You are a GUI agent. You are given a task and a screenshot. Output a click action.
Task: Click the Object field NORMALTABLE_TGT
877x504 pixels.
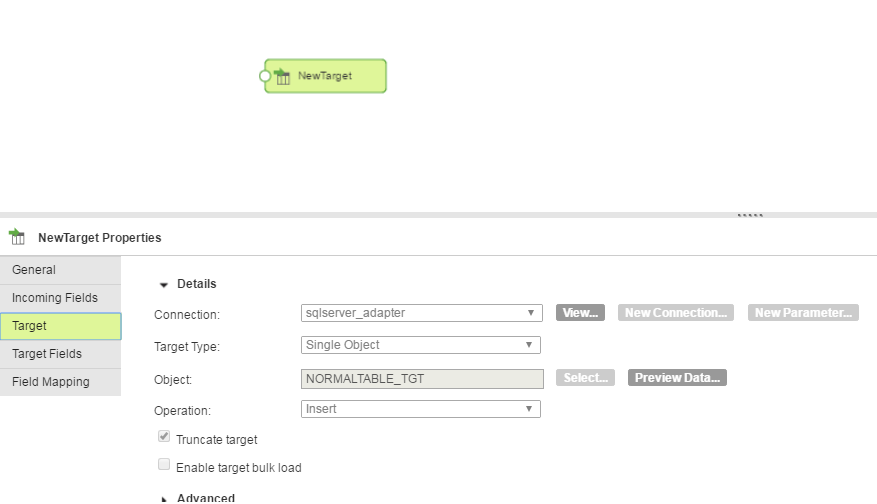coord(422,379)
